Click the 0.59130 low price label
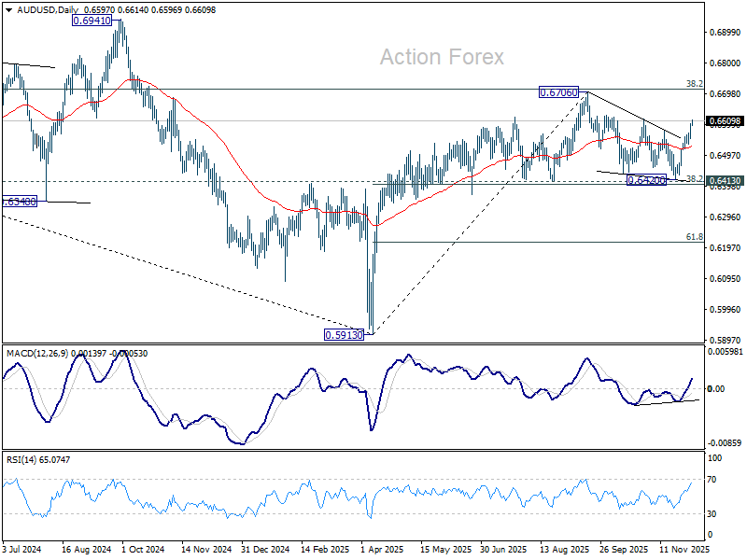Image resolution: width=747 pixels, height=560 pixels. [x=344, y=335]
